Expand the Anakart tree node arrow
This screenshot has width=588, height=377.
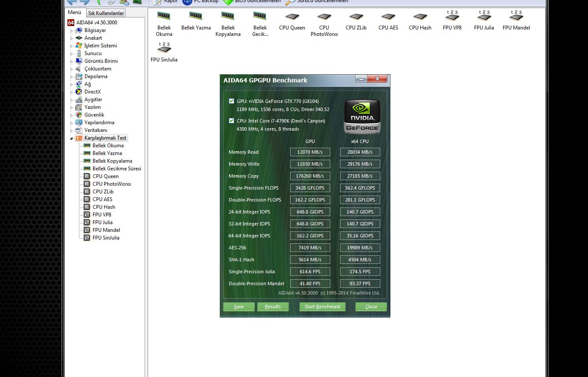[72, 38]
